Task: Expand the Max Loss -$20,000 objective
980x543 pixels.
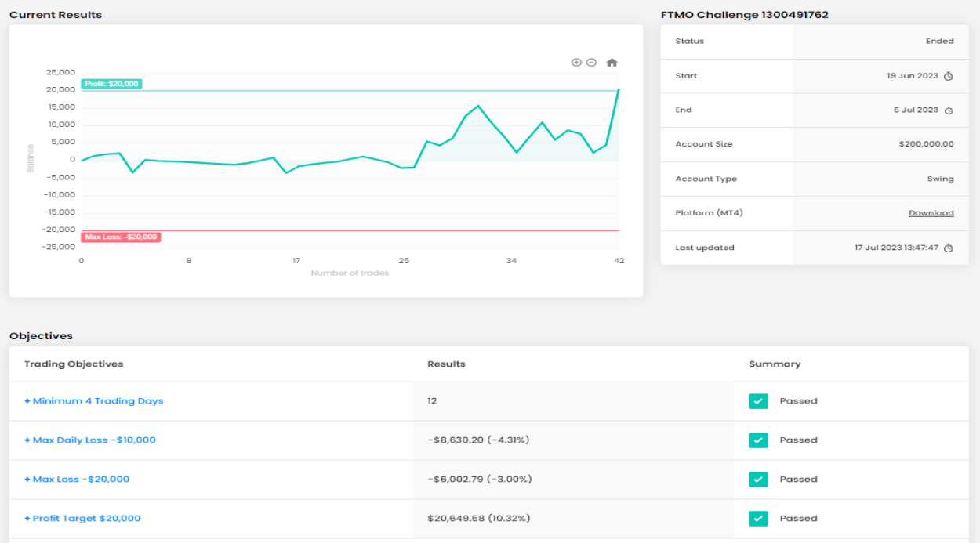Action: tap(77, 480)
